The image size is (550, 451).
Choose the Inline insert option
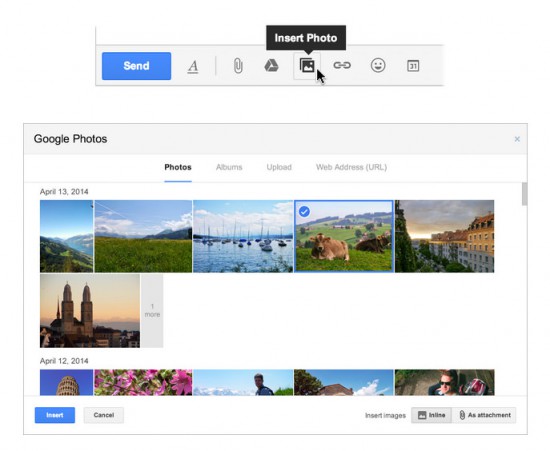click(431, 415)
